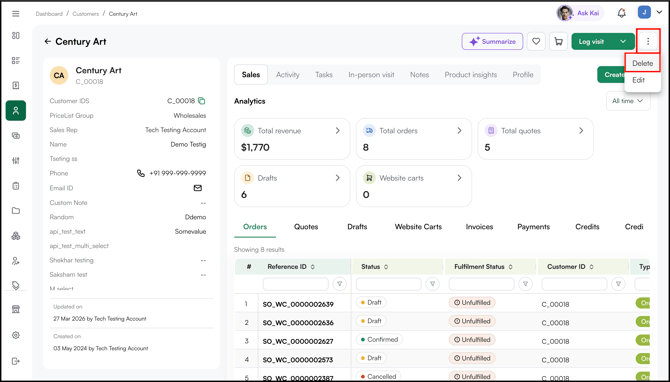Switch to the Activity tab

coord(288,75)
